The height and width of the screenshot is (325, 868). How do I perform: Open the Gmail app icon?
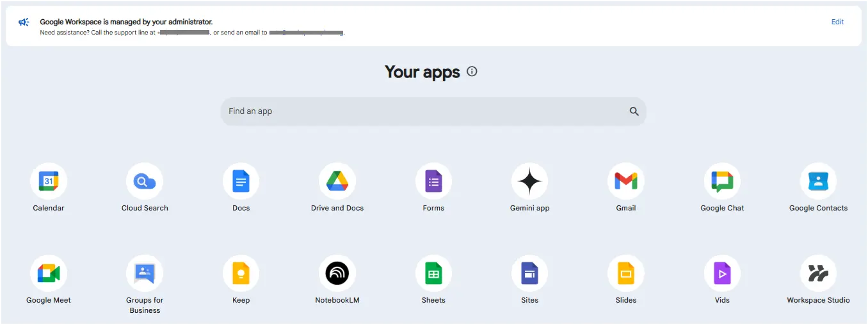click(x=626, y=181)
